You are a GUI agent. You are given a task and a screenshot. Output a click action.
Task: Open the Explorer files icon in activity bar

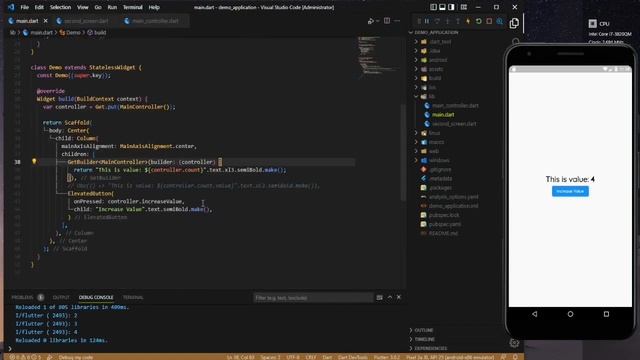[514, 23]
